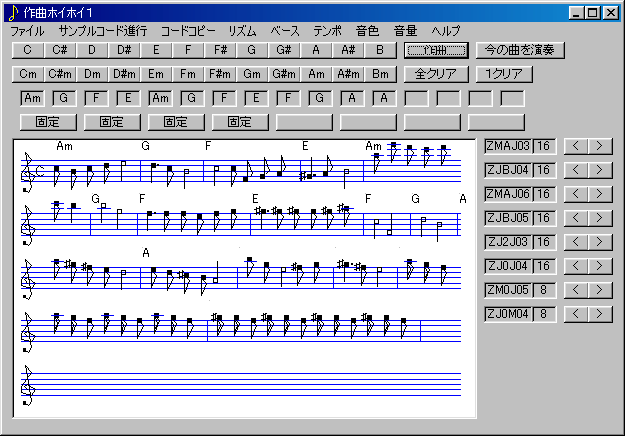
Task: Open the コードコピー menu
Action: click(188, 31)
